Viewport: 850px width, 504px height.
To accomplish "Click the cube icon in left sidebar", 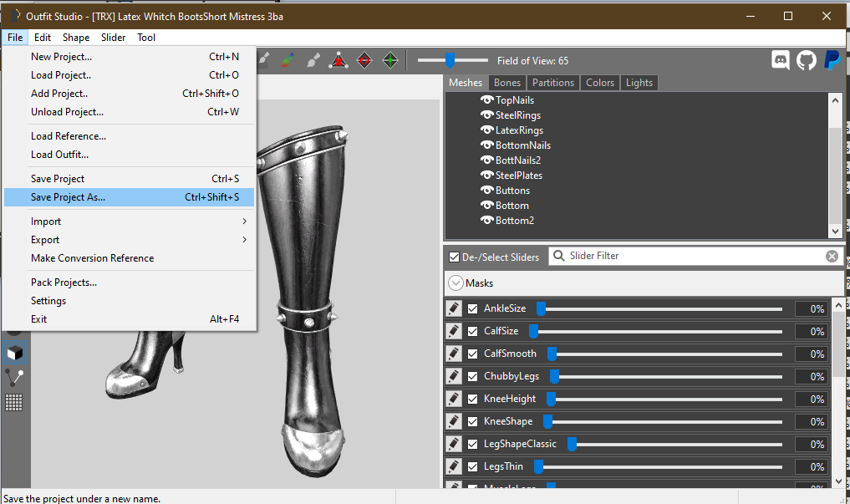I will [15, 354].
